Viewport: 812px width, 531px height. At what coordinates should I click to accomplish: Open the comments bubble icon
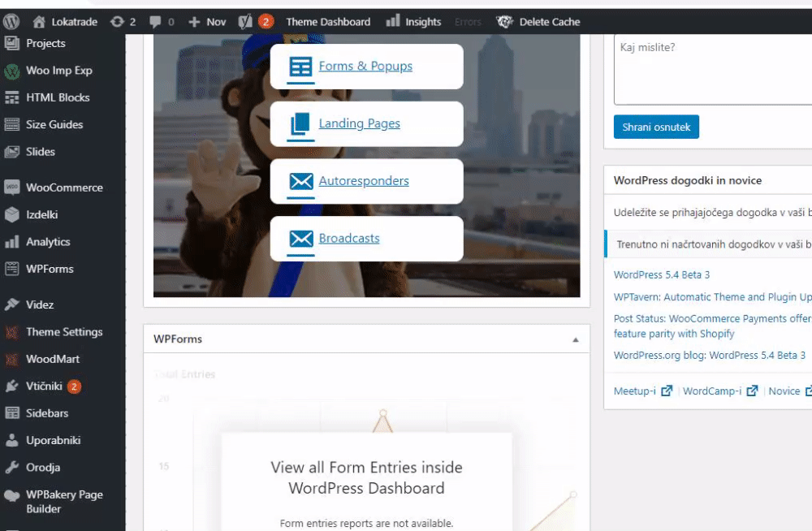coord(155,22)
